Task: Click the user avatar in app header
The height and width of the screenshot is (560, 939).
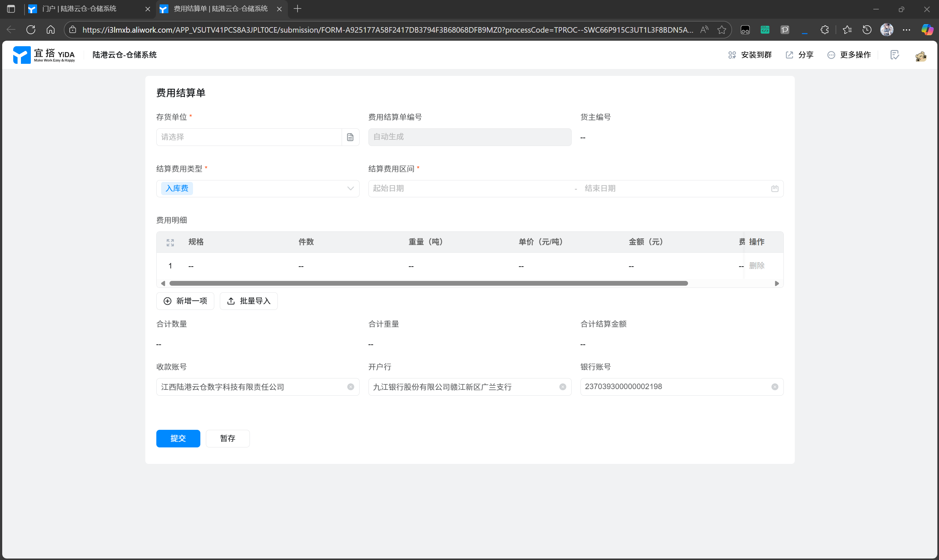Action: (x=921, y=56)
